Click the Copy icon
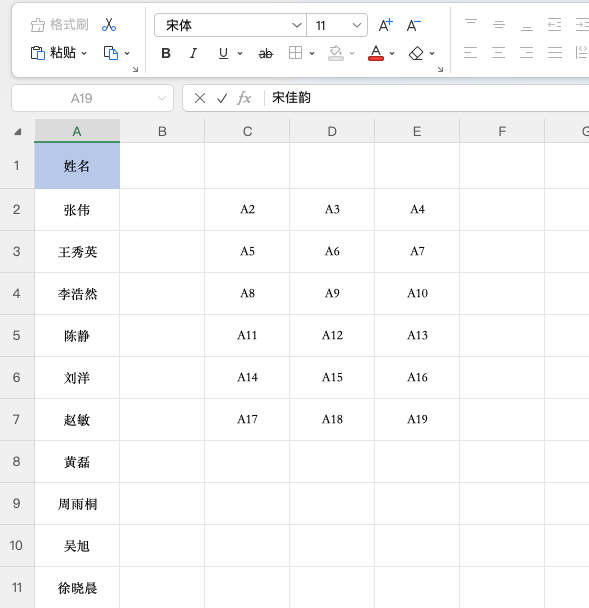Screen dimensions: 589x608 111,53
